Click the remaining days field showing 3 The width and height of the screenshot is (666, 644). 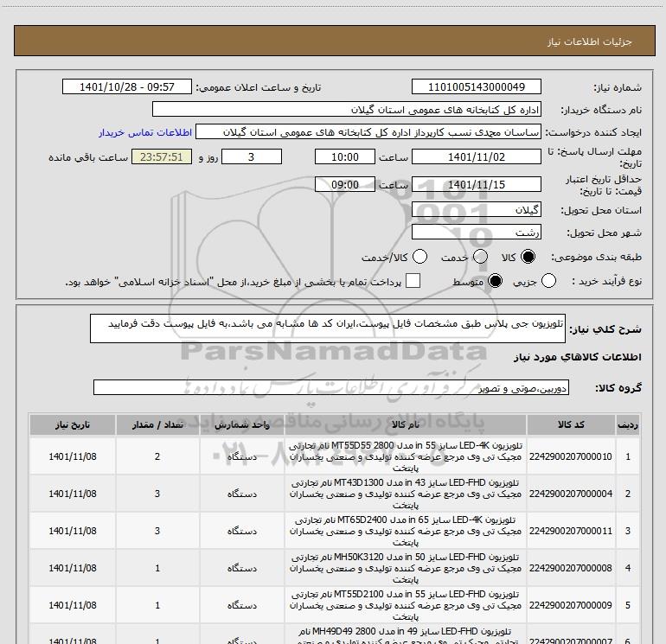(252, 156)
